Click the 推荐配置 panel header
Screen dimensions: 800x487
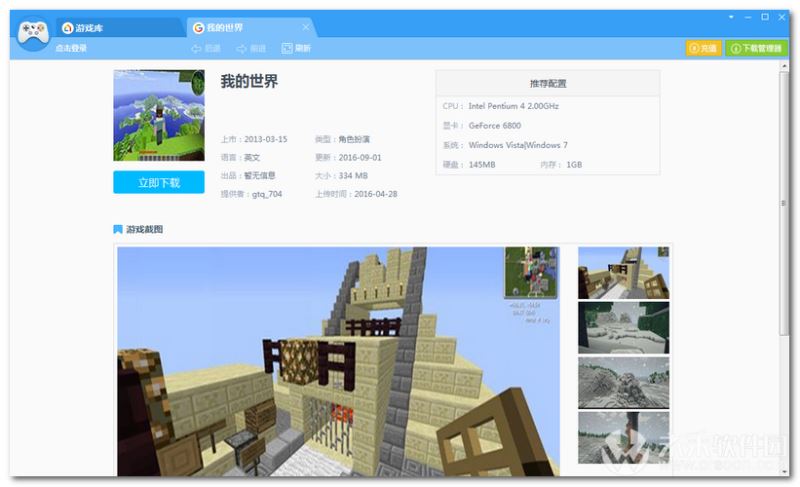click(548, 84)
